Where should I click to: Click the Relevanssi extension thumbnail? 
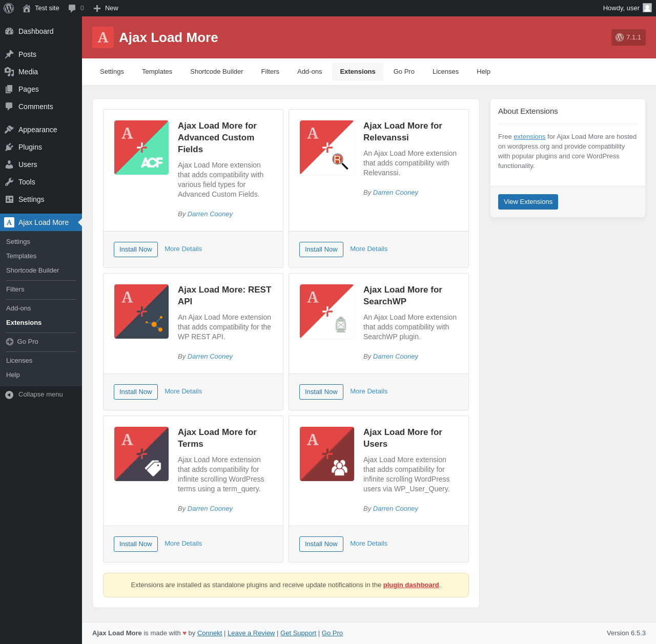327,148
